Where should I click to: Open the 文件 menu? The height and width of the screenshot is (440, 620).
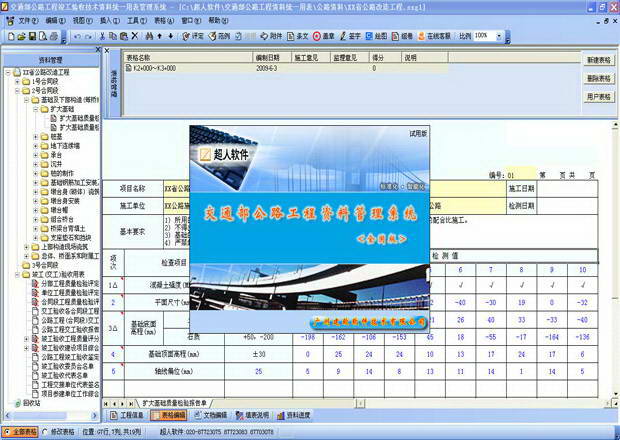[x=28, y=21]
